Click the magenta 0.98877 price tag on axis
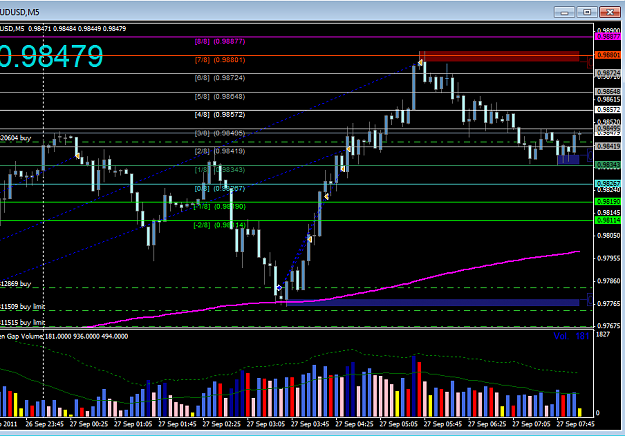Screen dimensions: 625x436 [608, 37]
